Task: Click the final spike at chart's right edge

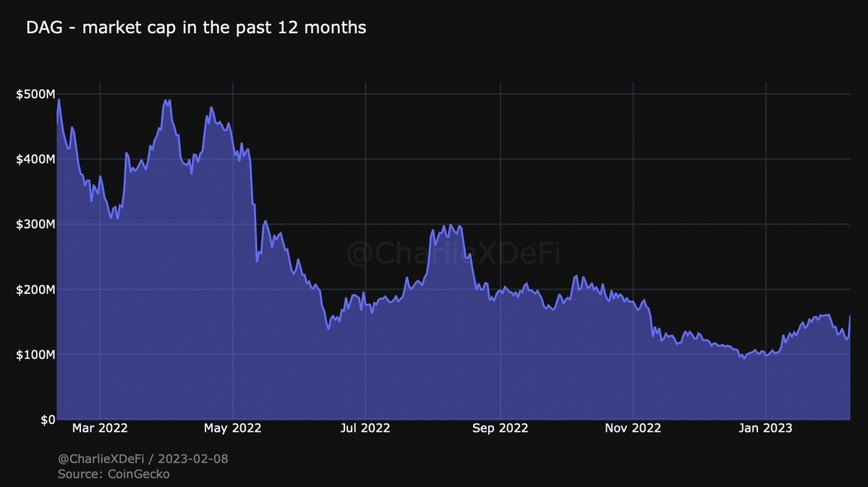Action: [849, 316]
